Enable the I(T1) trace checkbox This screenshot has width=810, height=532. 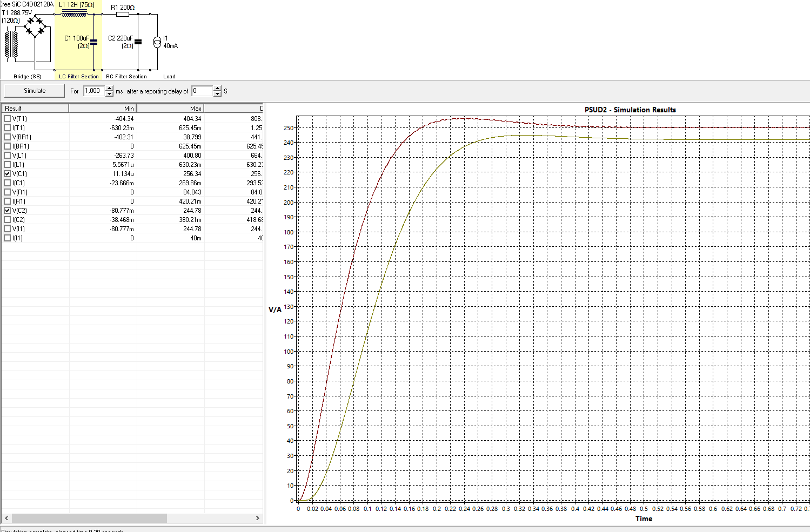pos(7,128)
